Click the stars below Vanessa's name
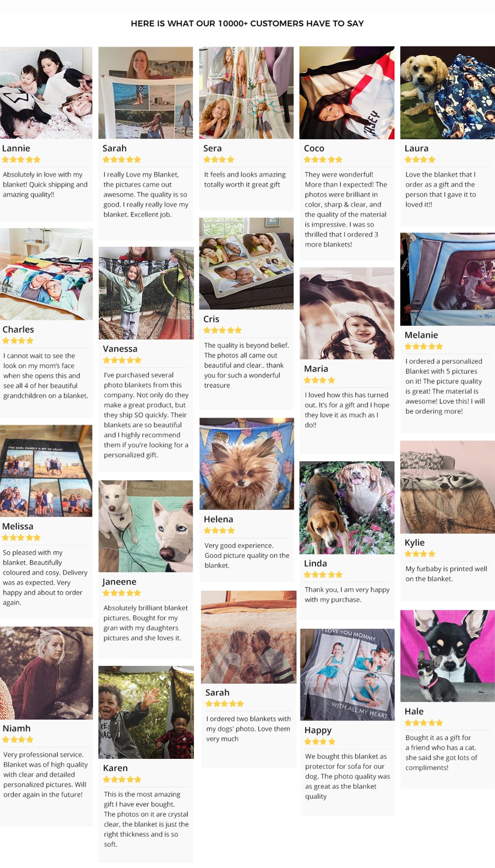This screenshot has width=495, height=868. (122, 360)
